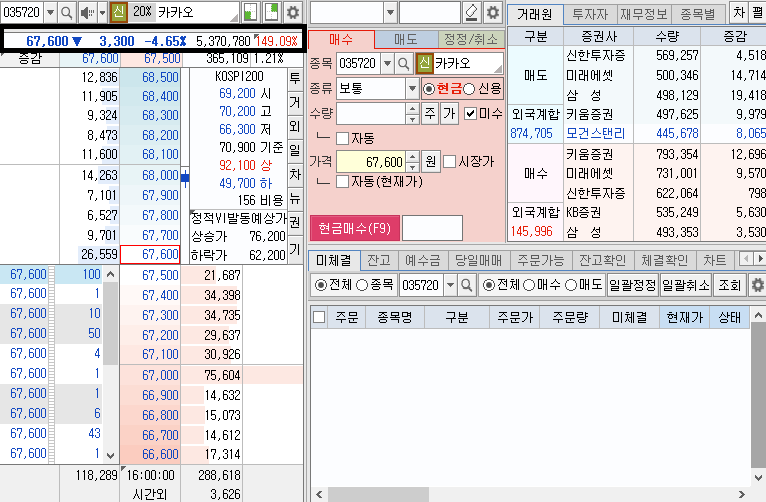This screenshot has width=766, height=502.
Task: Select 종목 radio in 미체결 filter
Action: pos(362,285)
